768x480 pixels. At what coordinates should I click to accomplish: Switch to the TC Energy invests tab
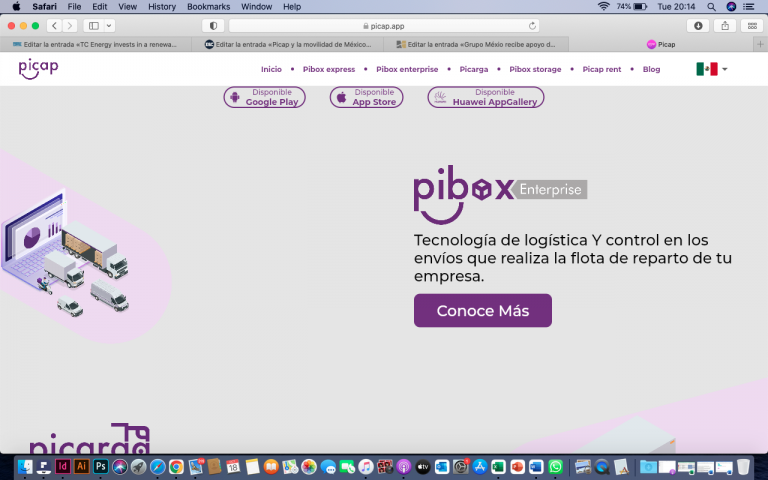tap(96, 44)
